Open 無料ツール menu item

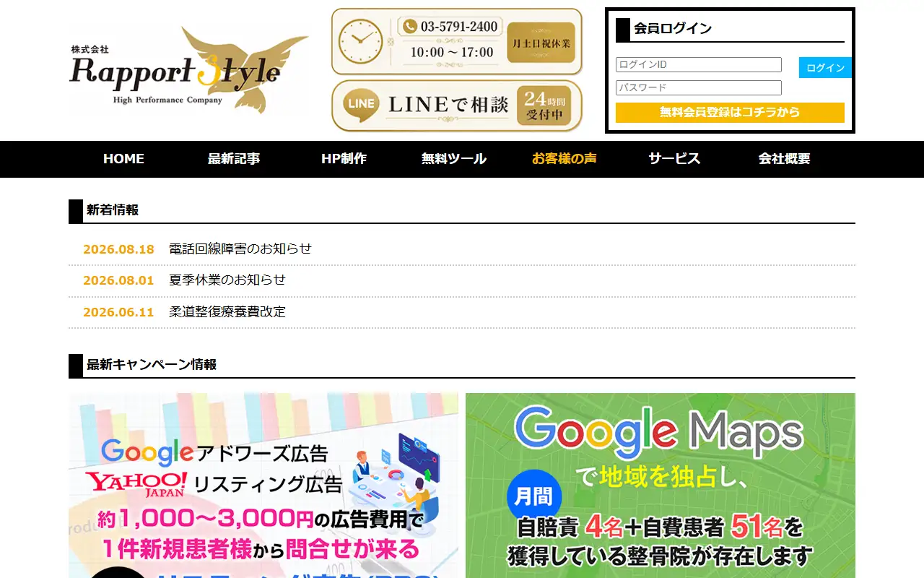pos(454,159)
